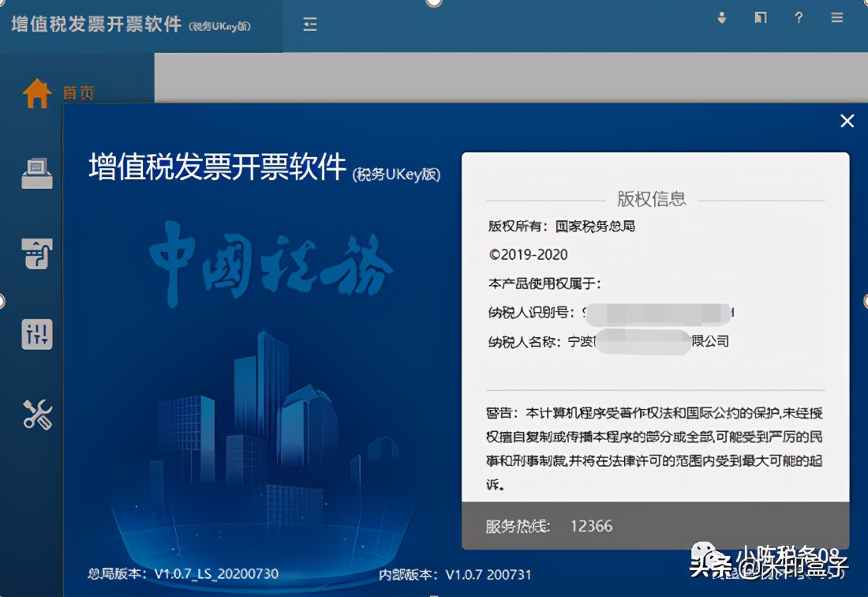Close the copyright information dialog
This screenshot has height=597, width=868.
[847, 121]
